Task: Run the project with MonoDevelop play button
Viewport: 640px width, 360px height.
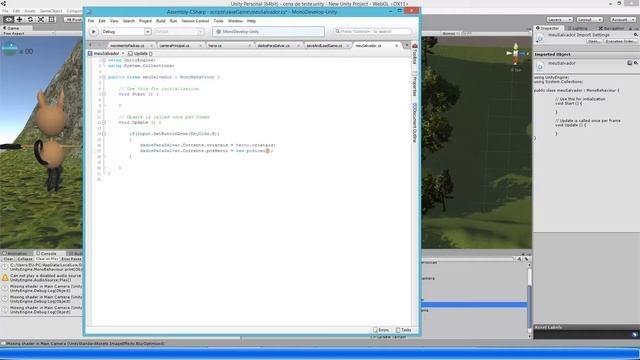Action: (x=93, y=31)
